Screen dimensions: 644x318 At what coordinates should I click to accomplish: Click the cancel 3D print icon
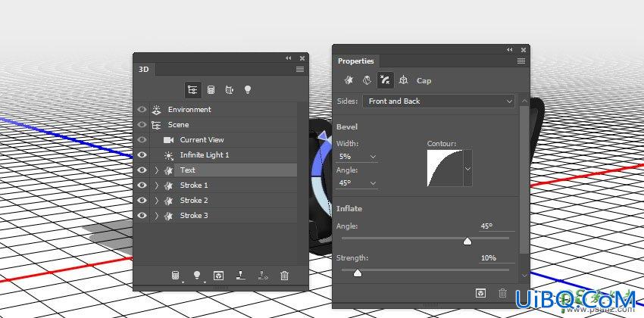point(263,276)
